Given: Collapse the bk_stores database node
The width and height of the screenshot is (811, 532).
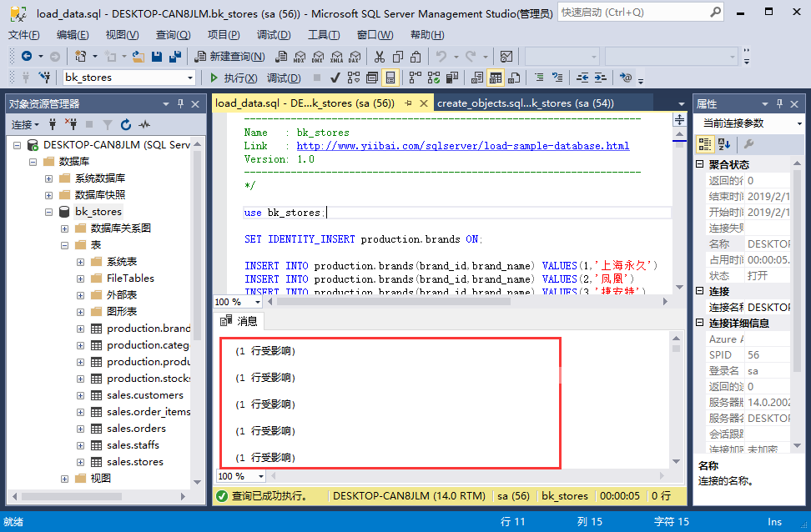Looking at the screenshot, I should pyautogui.click(x=48, y=212).
